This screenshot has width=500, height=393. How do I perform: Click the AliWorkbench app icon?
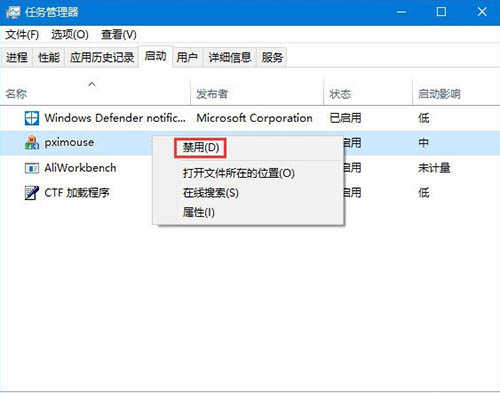(x=32, y=168)
